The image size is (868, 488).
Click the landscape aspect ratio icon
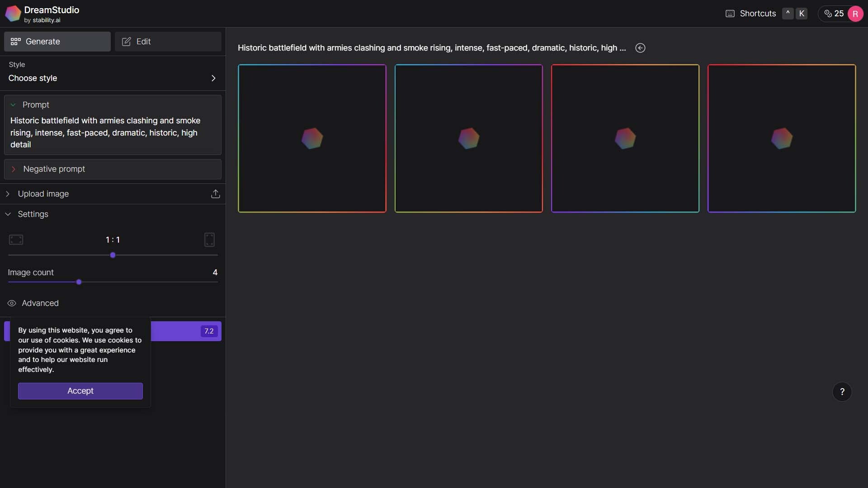point(16,239)
